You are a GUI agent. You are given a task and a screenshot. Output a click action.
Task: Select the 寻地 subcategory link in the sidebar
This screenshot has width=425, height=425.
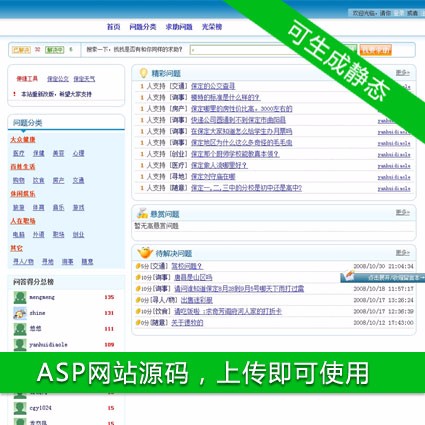48,262
